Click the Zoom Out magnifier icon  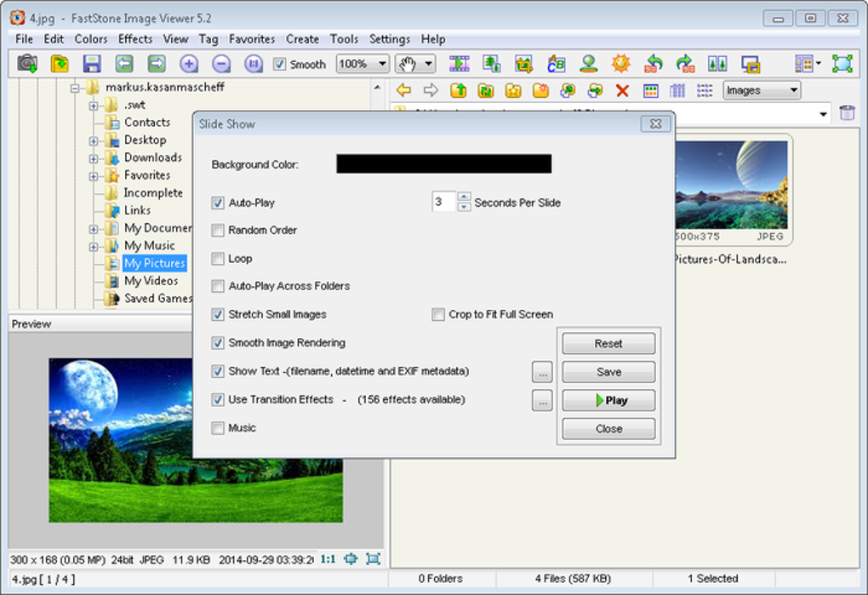[x=220, y=64]
